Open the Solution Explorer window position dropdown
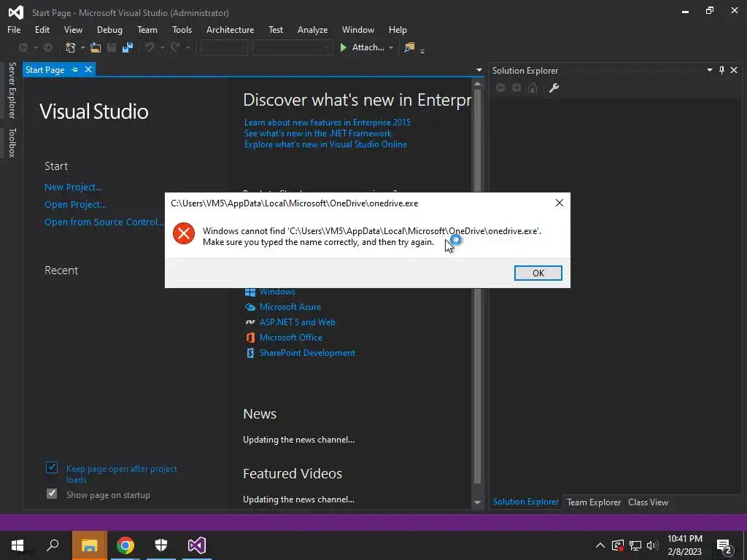Screen dimensions: 747x560 (709, 70)
